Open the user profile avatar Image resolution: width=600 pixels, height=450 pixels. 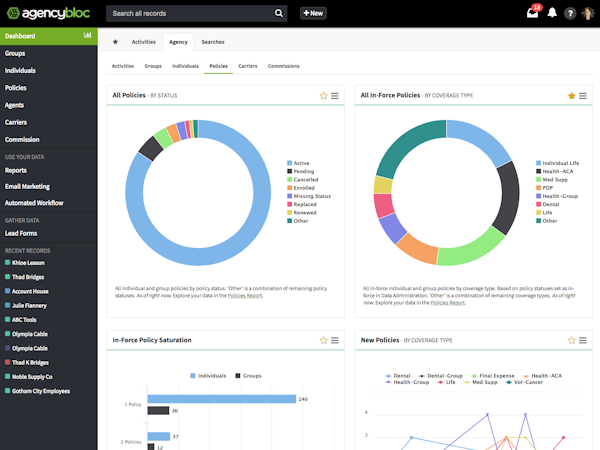click(588, 13)
